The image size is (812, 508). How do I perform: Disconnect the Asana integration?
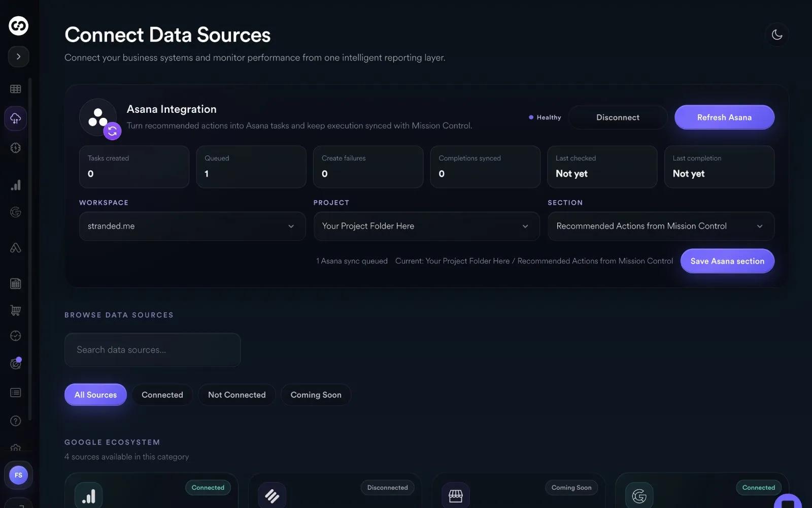pos(618,117)
